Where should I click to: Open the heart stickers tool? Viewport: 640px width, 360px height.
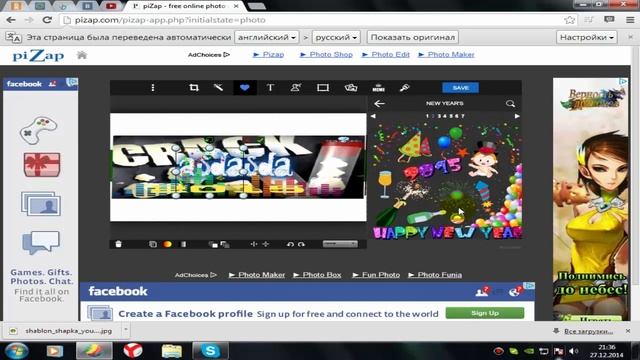click(244, 87)
